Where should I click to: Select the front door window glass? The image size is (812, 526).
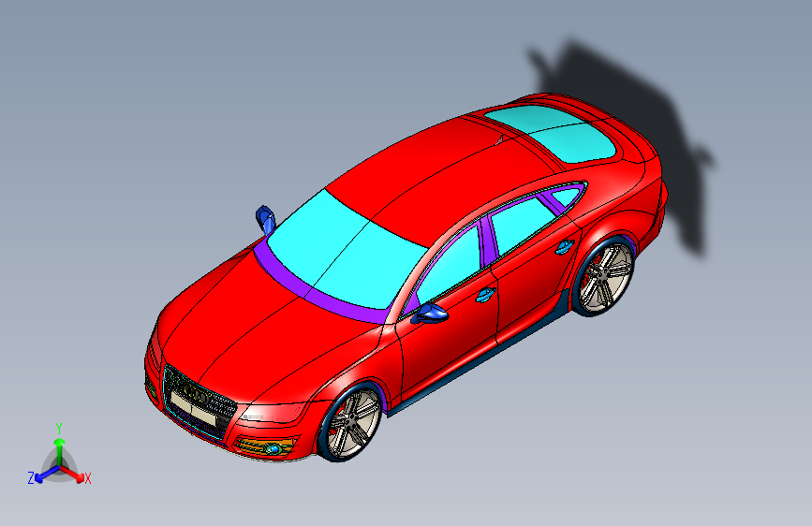(x=450, y=266)
